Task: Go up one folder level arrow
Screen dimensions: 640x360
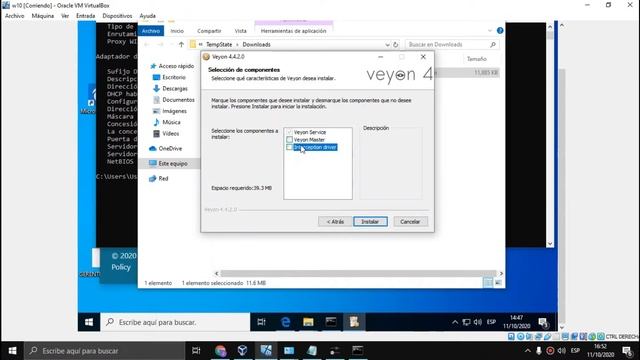Action: tap(181, 44)
